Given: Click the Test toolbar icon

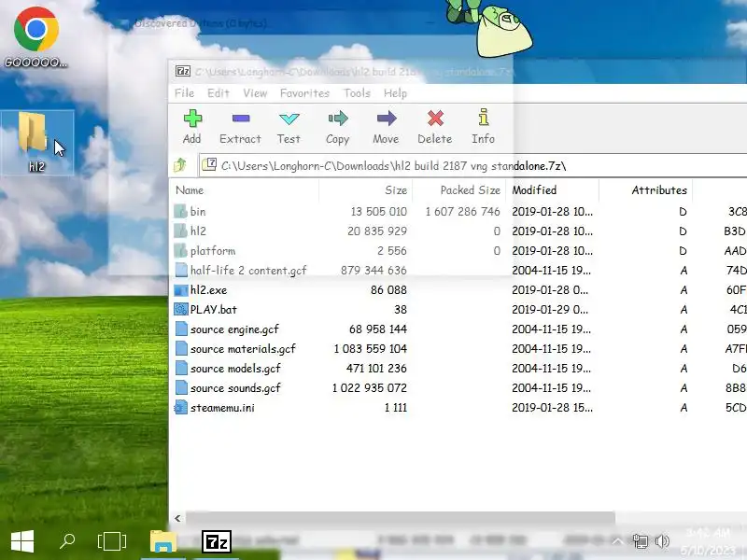Looking at the screenshot, I should tap(289, 119).
